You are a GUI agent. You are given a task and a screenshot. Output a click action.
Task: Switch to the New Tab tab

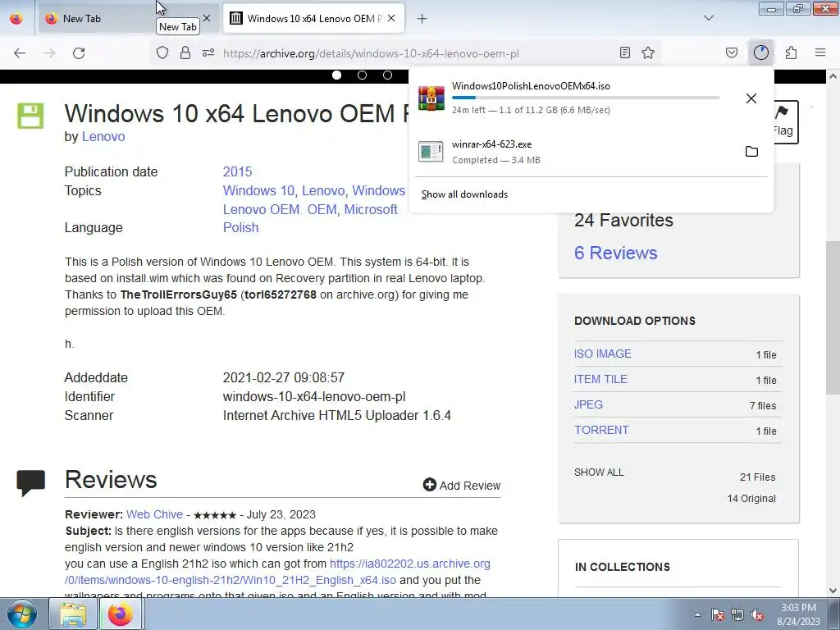pyautogui.click(x=128, y=19)
